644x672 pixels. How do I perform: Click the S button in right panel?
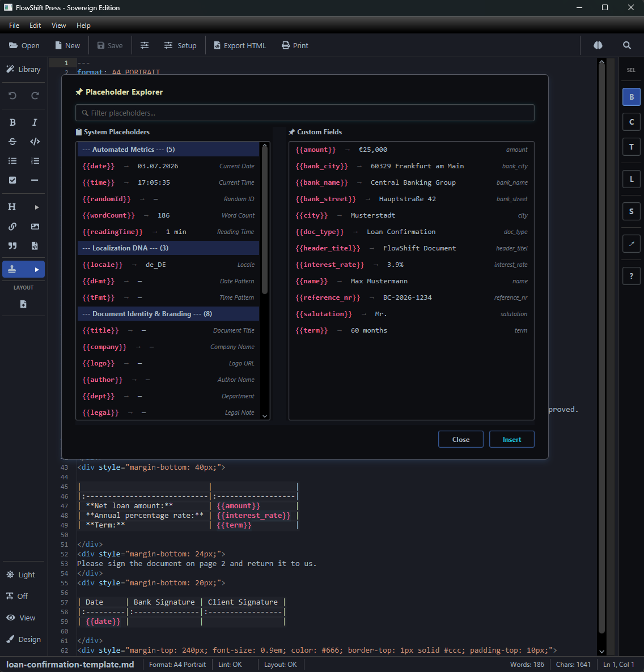[631, 211]
